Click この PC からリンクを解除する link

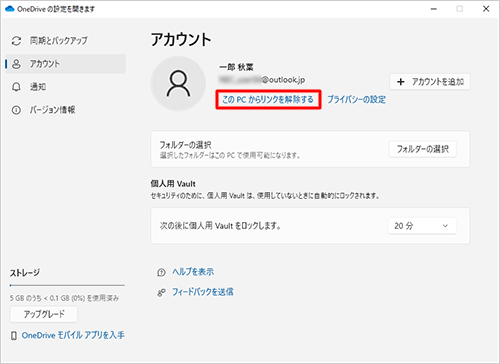click(268, 99)
